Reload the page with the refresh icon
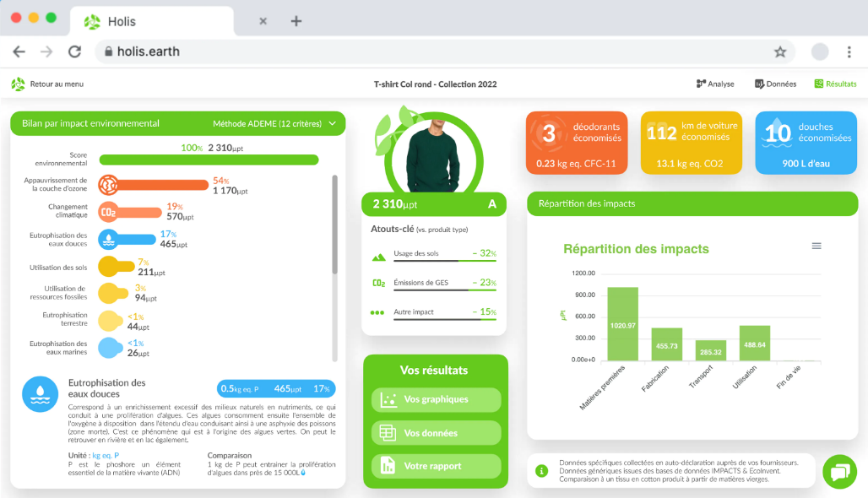The height and width of the screenshot is (498, 868). tap(74, 51)
